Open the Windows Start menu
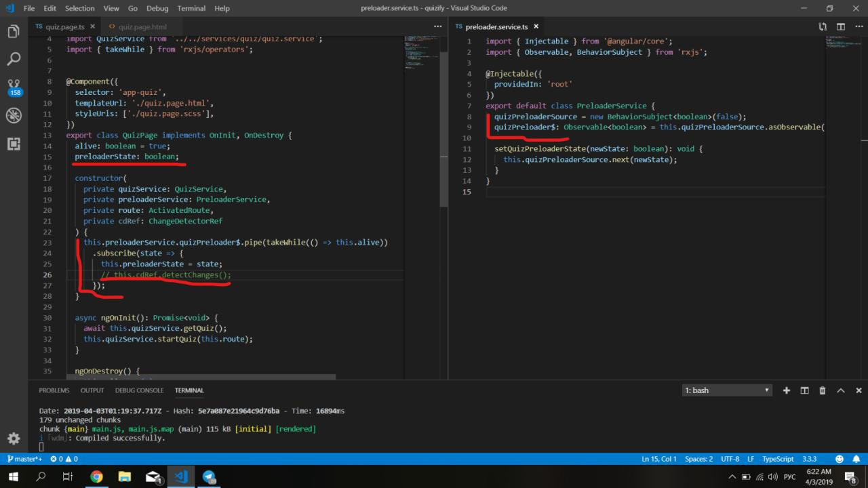 pyautogui.click(x=14, y=476)
